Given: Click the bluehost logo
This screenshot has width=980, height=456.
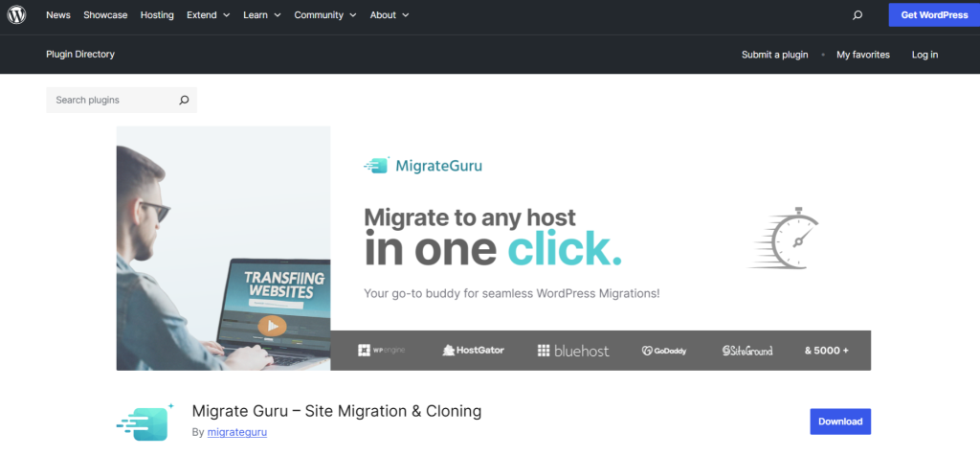Looking at the screenshot, I should pyautogui.click(x=573, y=351).
